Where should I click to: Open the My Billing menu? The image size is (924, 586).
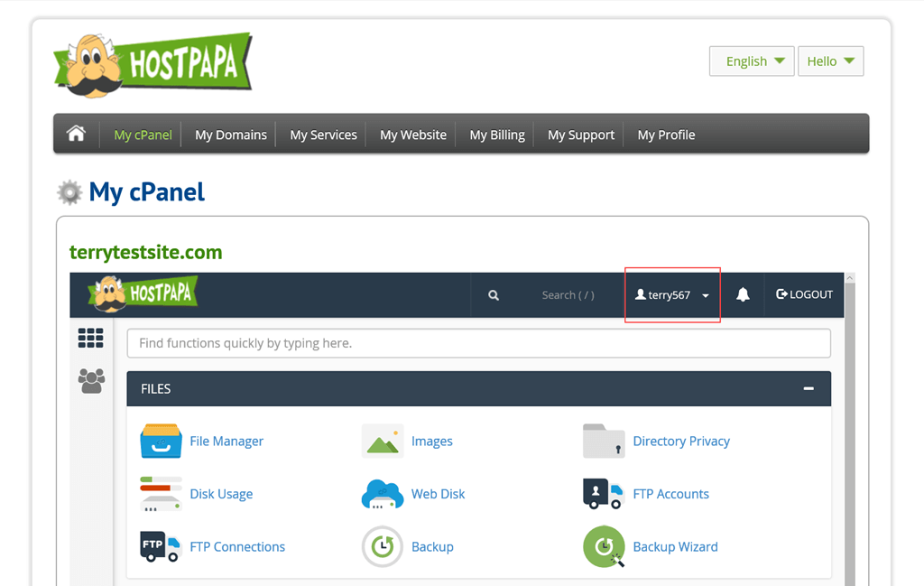click(x=497, y=135)
